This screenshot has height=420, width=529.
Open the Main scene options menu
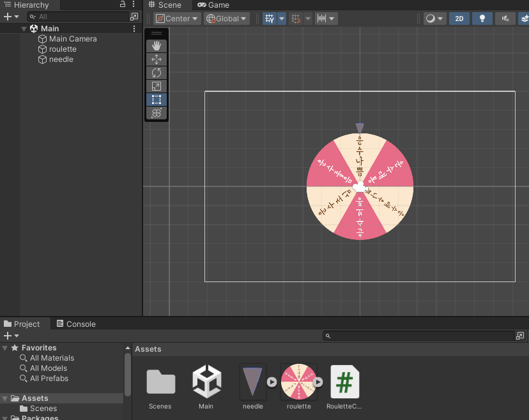134,29
